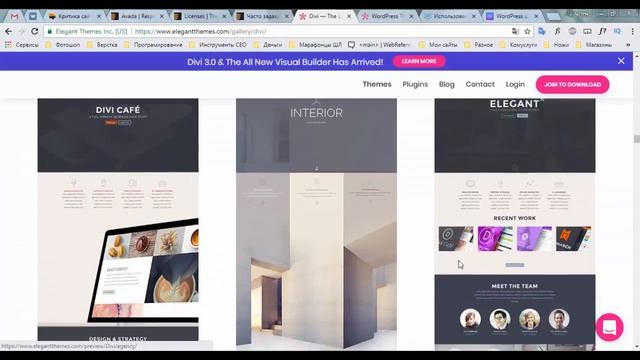
Task: Switch to the Критика сайта tab
Action: click(x=74, y=16)
